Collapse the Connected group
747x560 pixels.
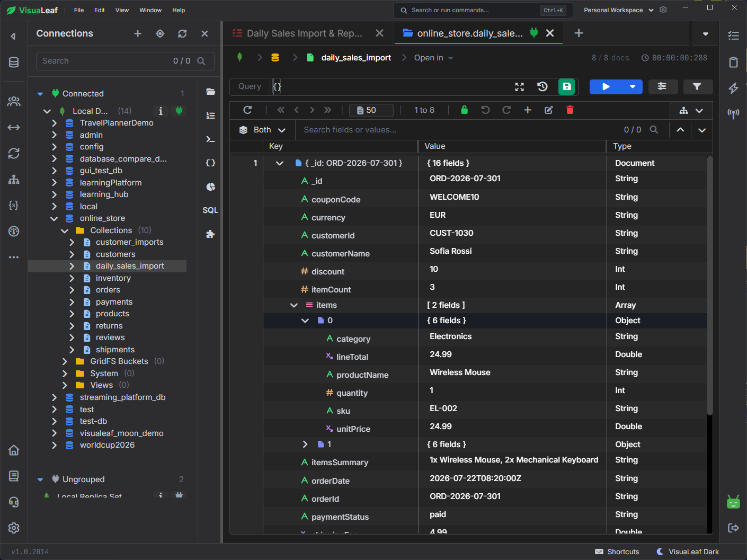[x=40, y=94]
